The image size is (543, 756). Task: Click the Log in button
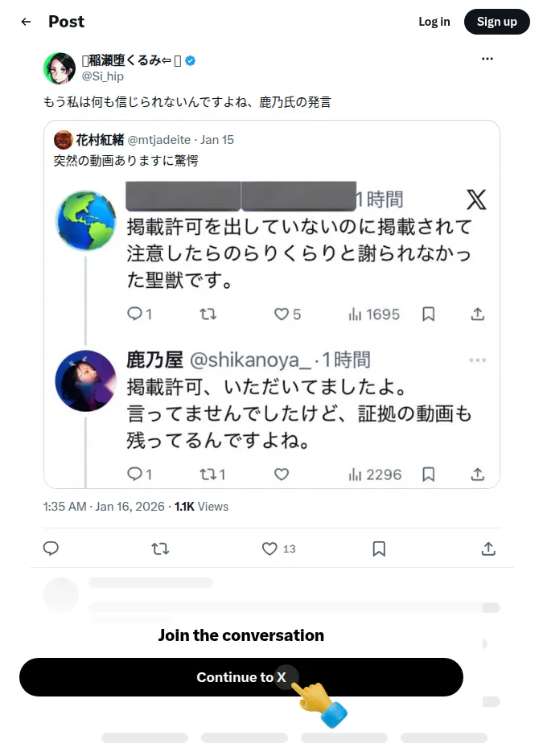click(434, 22)
